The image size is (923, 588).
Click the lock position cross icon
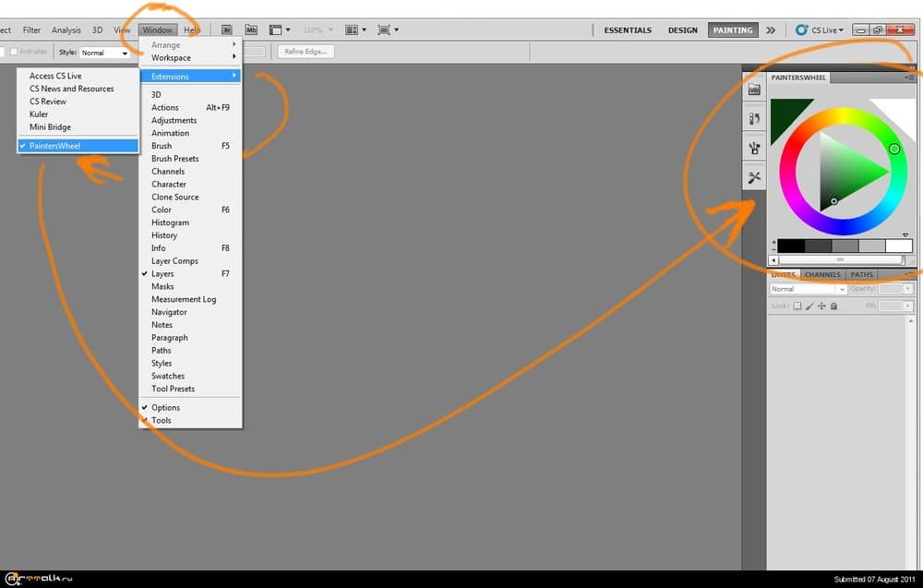(821, 306)
